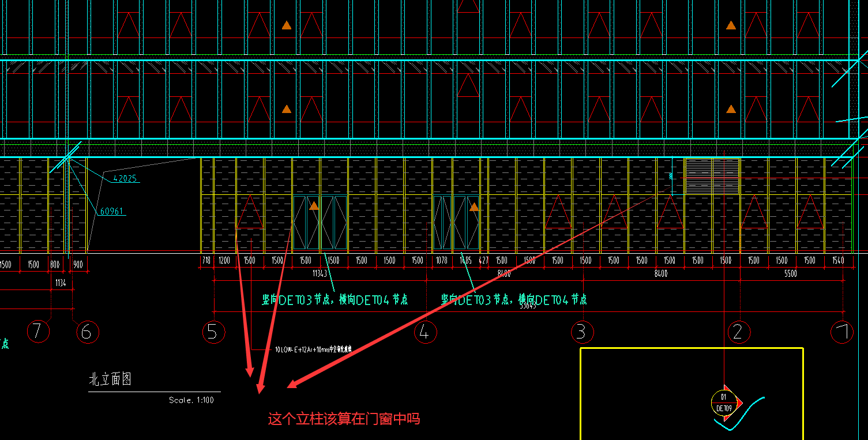Click the cyan leader label 42025
Viewport: 868px width, 440px height.
(x=125, y=179)
